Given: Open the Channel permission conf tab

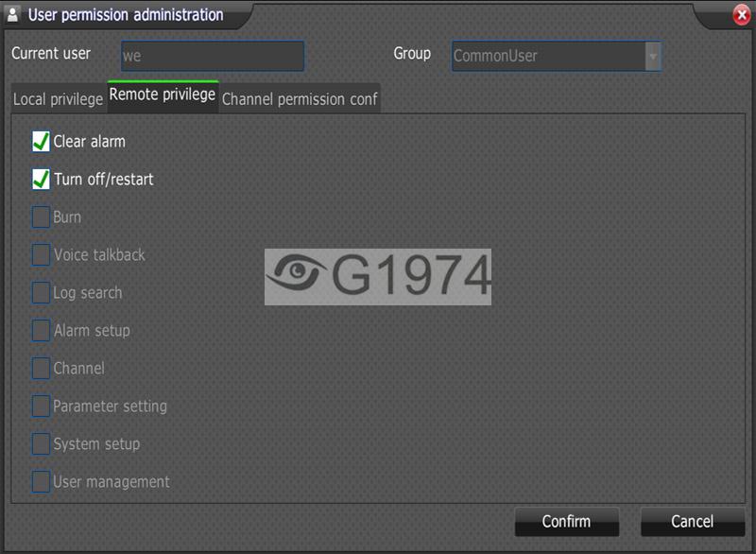Looking at the screenshot, I should (x=300, y=99).
